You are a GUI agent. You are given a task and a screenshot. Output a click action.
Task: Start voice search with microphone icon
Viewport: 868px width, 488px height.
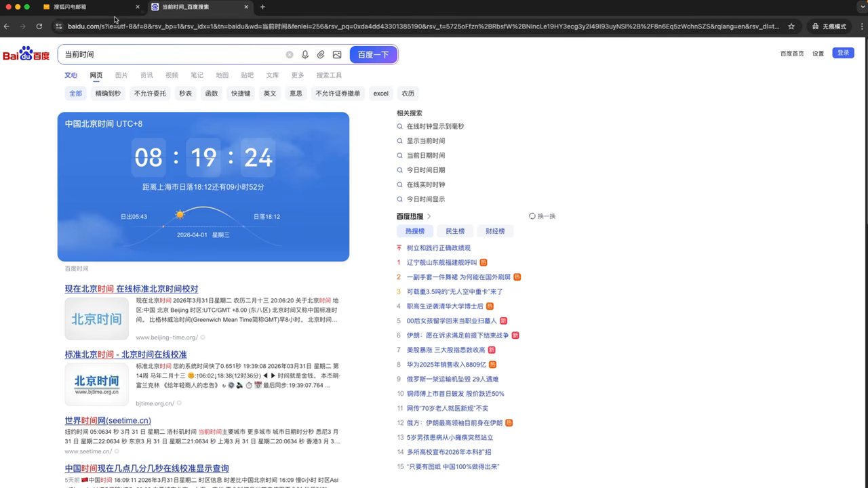(305, 55)
